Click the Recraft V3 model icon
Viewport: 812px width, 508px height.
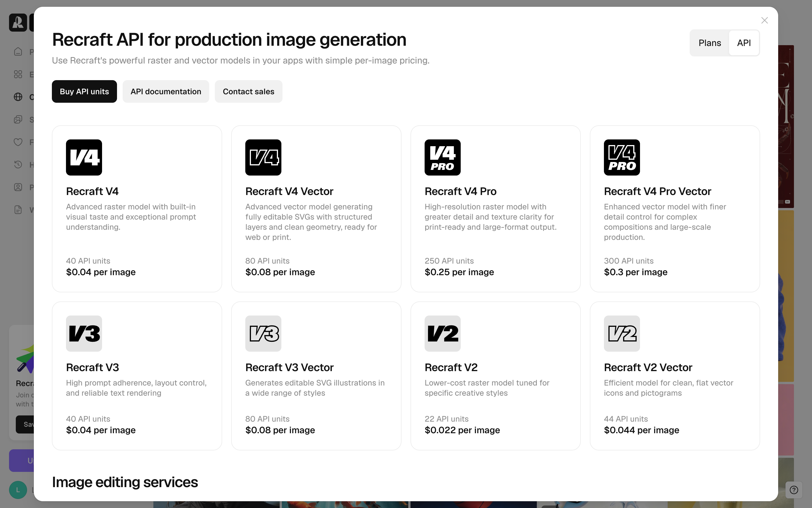84,334
